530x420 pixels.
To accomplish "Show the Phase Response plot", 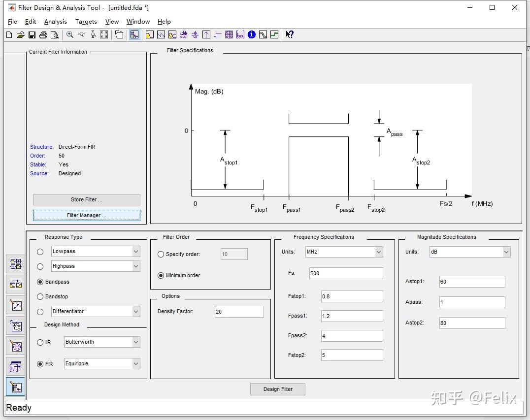I will coord(161,34).
